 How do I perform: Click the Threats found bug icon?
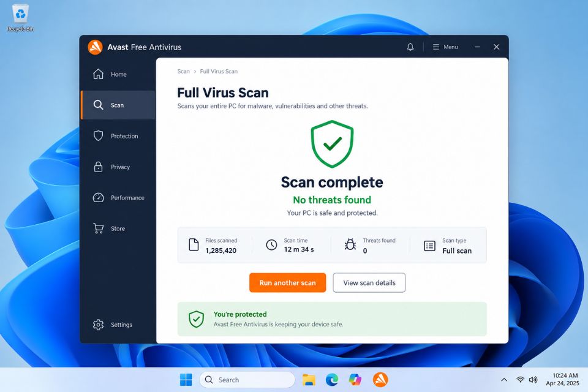[350, 244]
